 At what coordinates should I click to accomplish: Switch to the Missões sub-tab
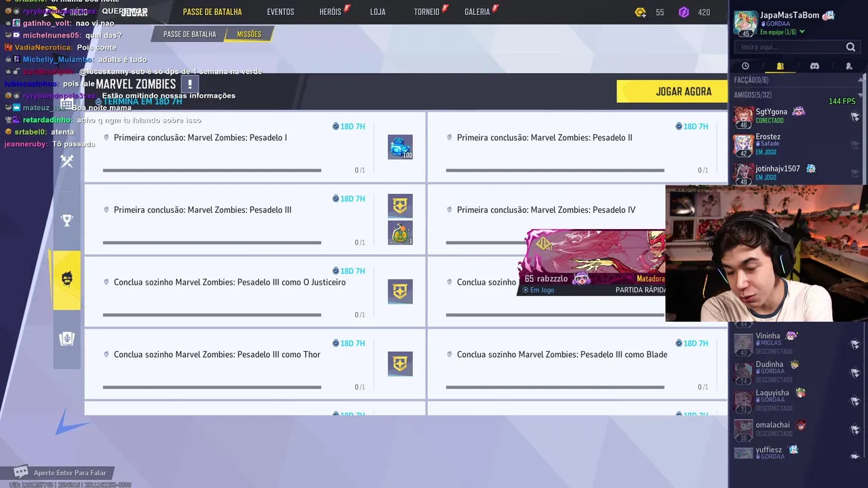tap(249, 34)
